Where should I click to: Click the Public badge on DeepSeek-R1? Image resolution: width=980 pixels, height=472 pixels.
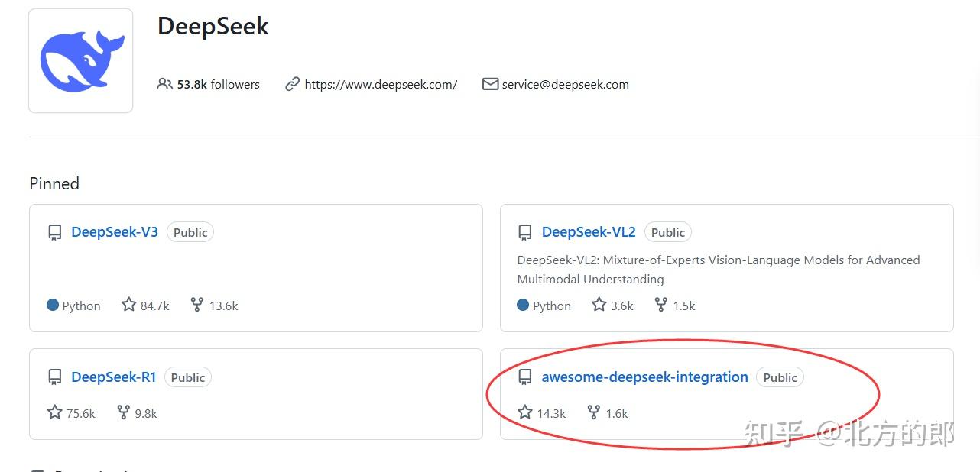click(x=187, y=377)
